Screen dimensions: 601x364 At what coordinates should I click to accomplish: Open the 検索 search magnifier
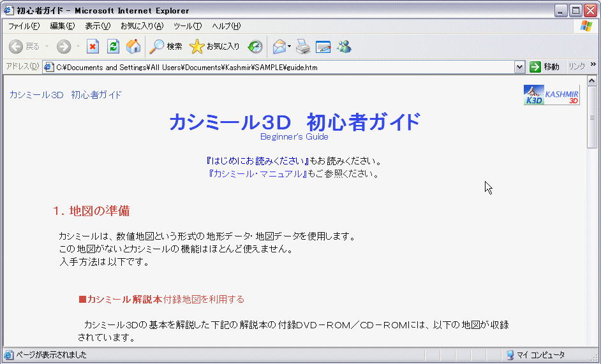[x=166, y=47]
